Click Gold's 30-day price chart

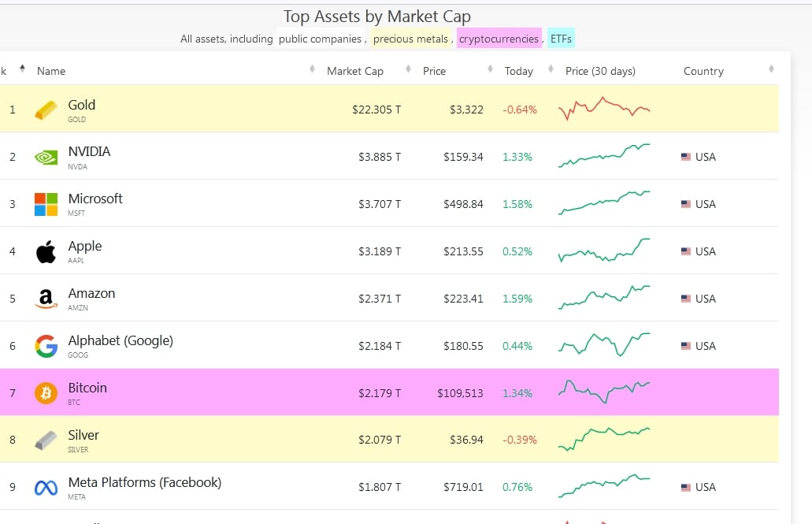pyautogui.click(x=604, y=109)
